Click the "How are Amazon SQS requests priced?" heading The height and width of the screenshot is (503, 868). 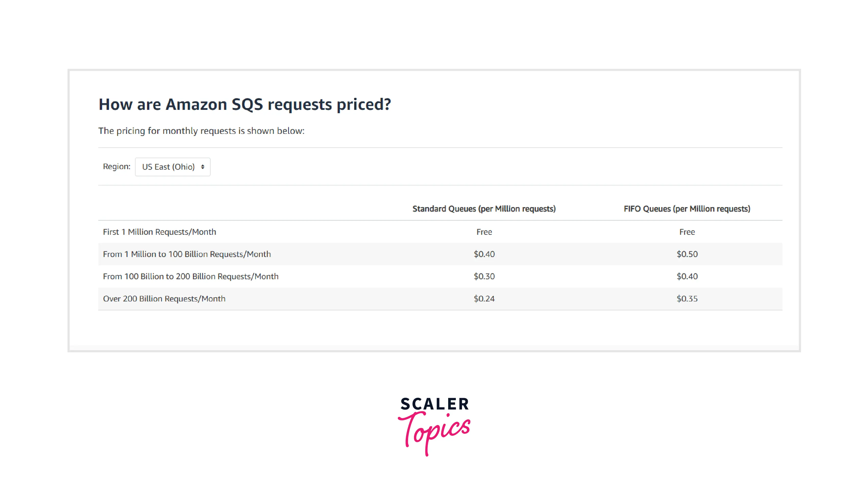coord(244,104)
